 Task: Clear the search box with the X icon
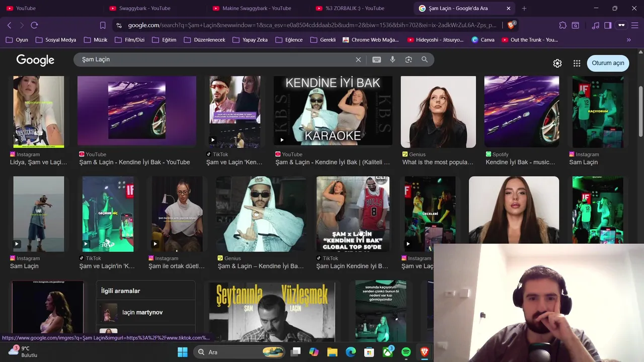358,59
